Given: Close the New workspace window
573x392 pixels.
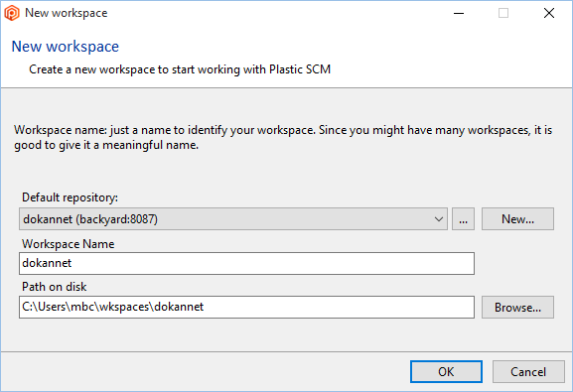Looking at the screenshot, I should 549,13.
